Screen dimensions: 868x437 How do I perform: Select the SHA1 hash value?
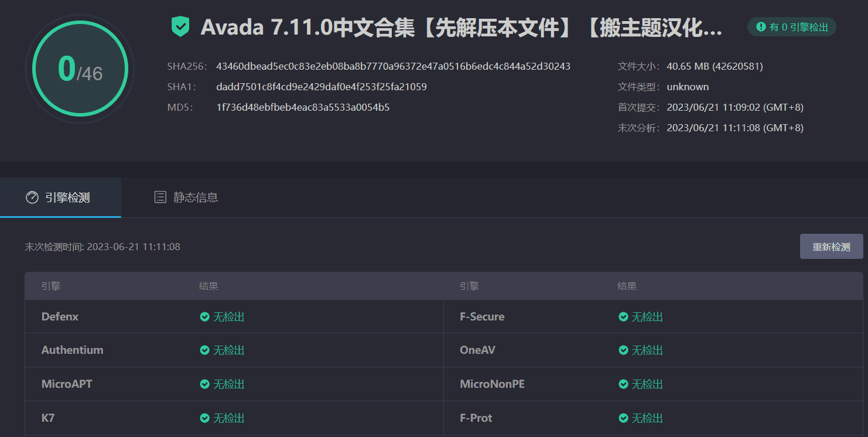pyautogui.click(x=322, y=87)
